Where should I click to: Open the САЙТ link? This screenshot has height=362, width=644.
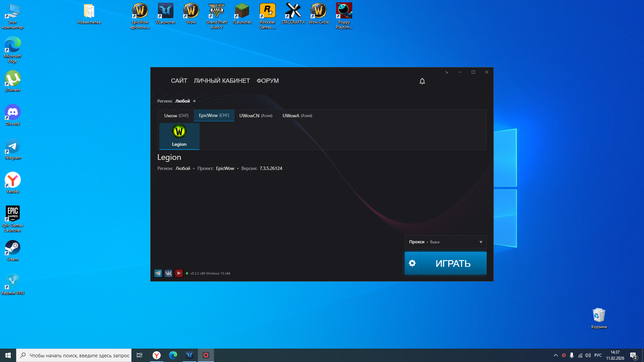tap(179, 81)
